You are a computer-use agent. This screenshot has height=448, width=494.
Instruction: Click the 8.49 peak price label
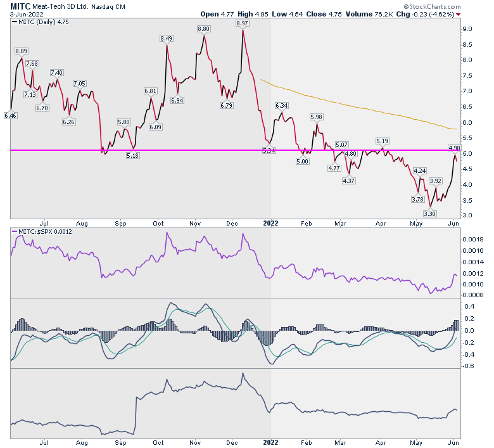(x=166, y=39)
